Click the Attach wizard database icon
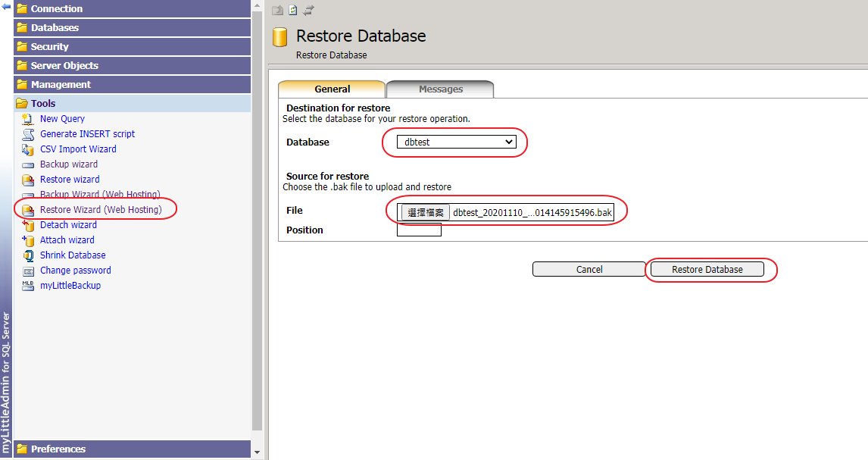The image size is (868, 460). (28, 240)
